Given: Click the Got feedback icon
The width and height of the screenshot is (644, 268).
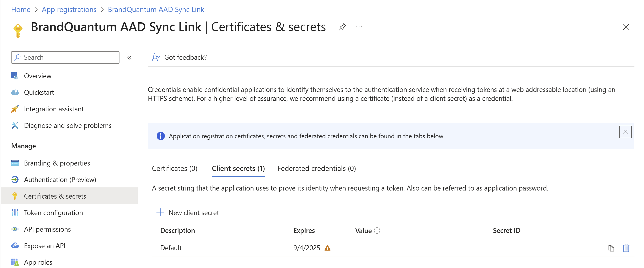Looking at the screenshot, I should 156,57.
